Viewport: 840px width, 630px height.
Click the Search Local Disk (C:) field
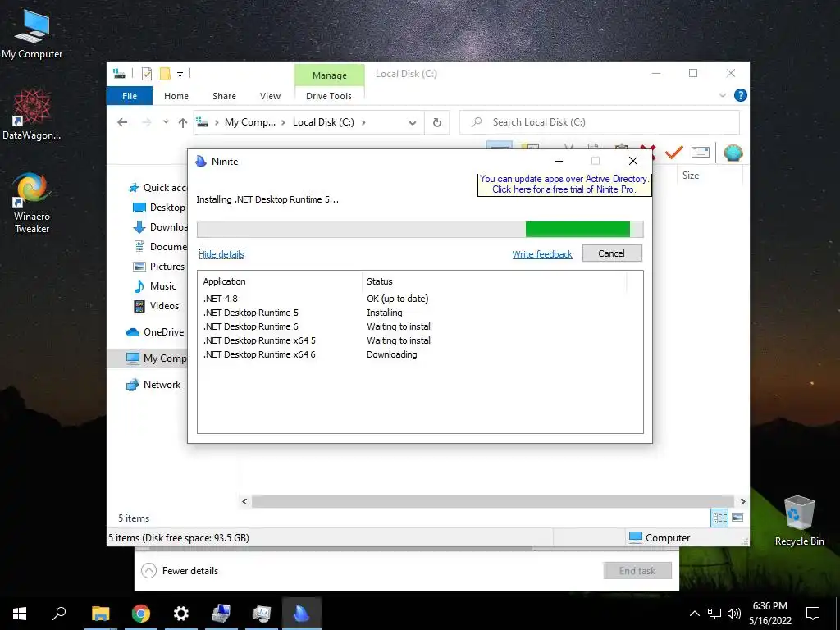600,122
